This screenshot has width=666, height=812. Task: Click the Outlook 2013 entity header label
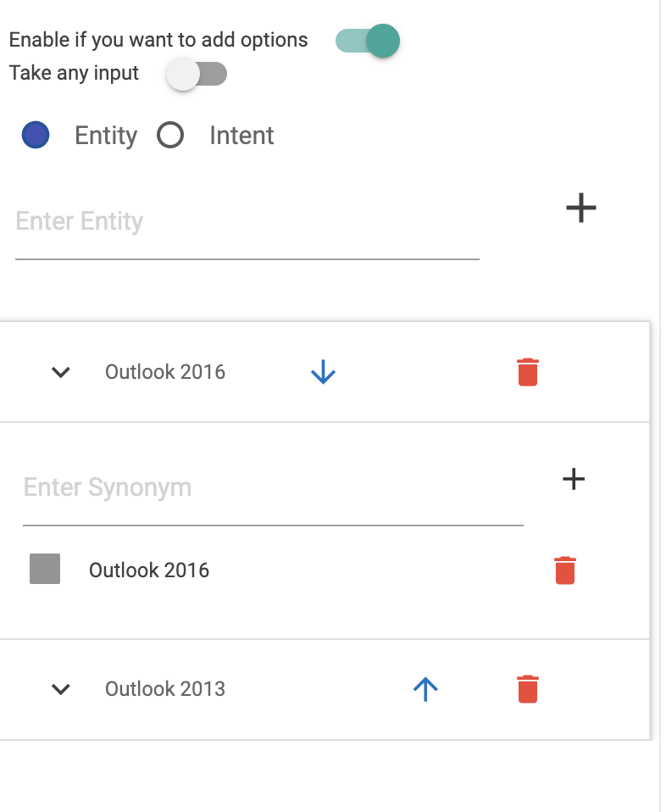click(x=165, y=688)
